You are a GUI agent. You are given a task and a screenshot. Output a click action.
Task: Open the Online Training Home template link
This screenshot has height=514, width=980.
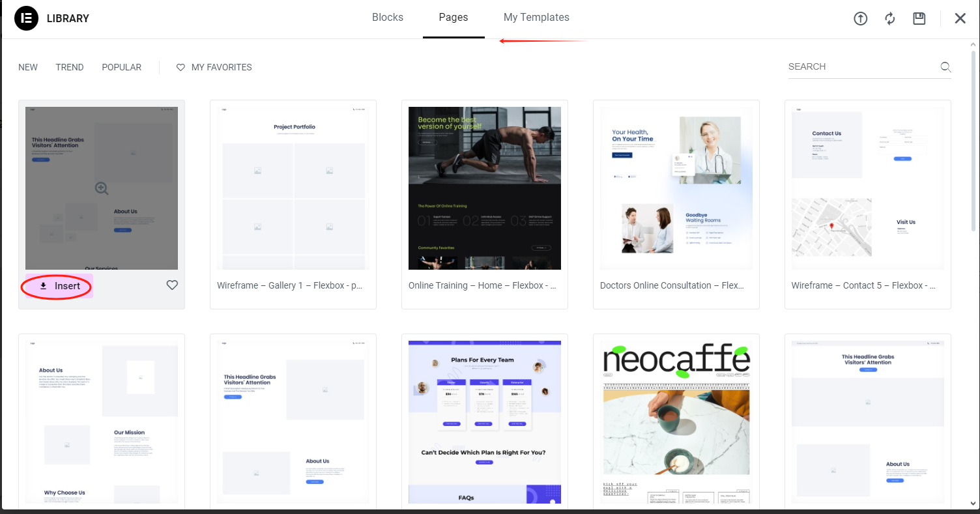(483, 285)
